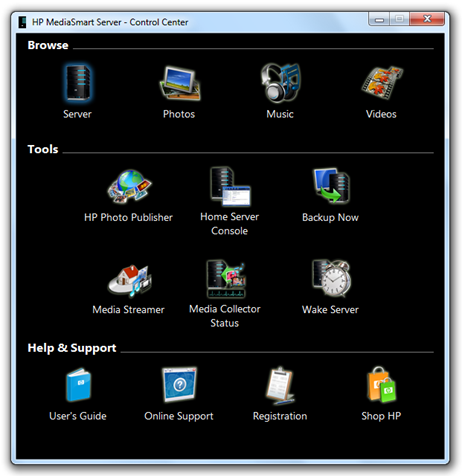Open the Online Support question mark icon
The height and width of the screenshot is (476, 462).
pyautogui.click(x=179, y=384)
